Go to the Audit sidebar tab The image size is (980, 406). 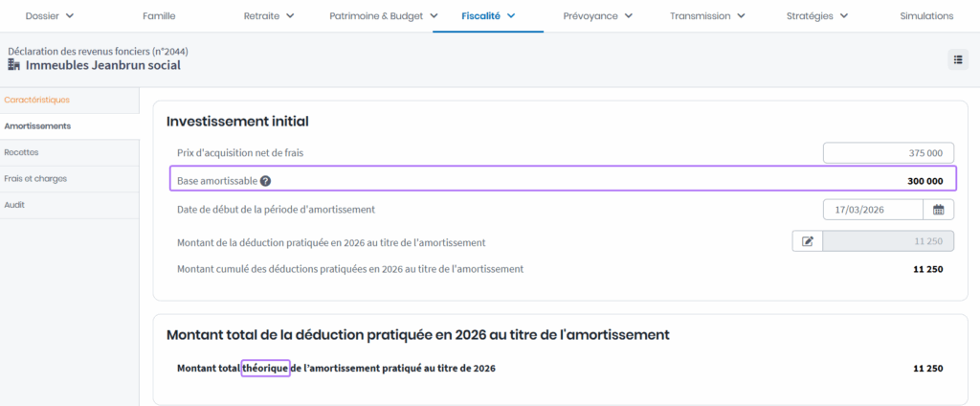14,205
